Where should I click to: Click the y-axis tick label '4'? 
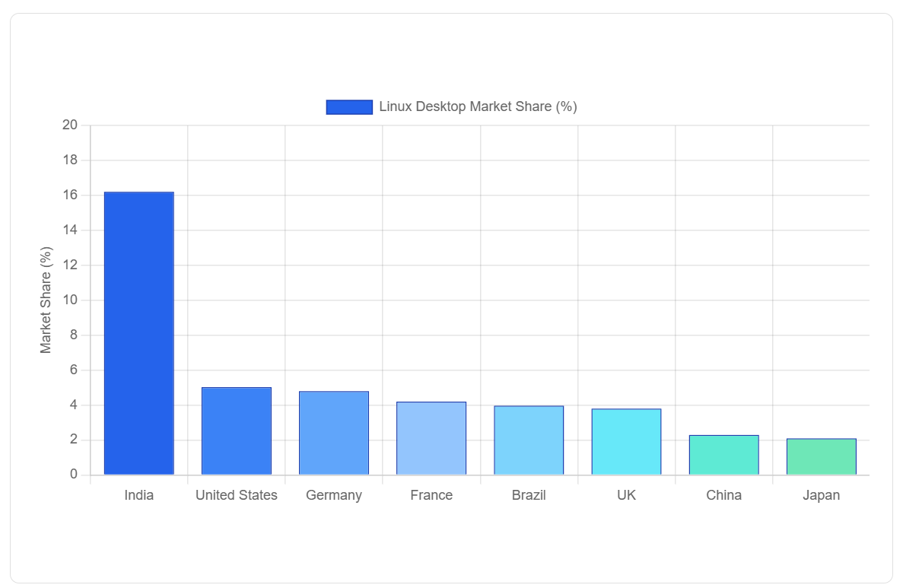click(74, 405)
